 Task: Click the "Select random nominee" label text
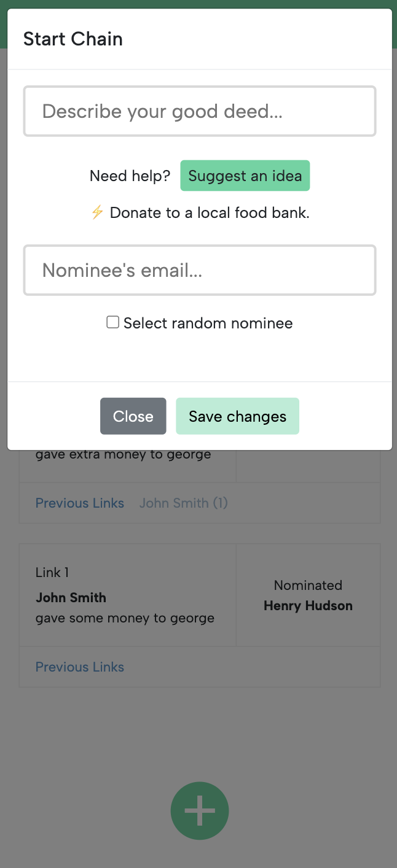208,324
